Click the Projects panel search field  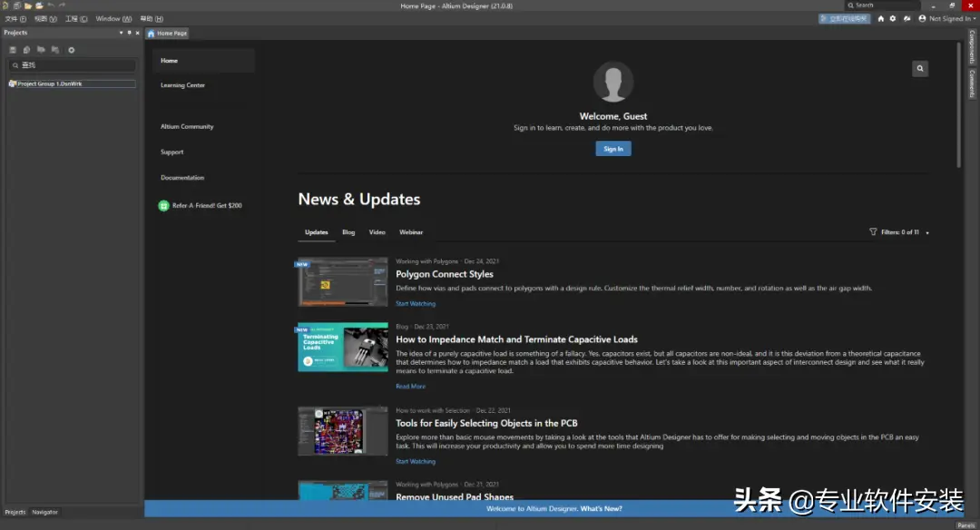tap(73, 65)
